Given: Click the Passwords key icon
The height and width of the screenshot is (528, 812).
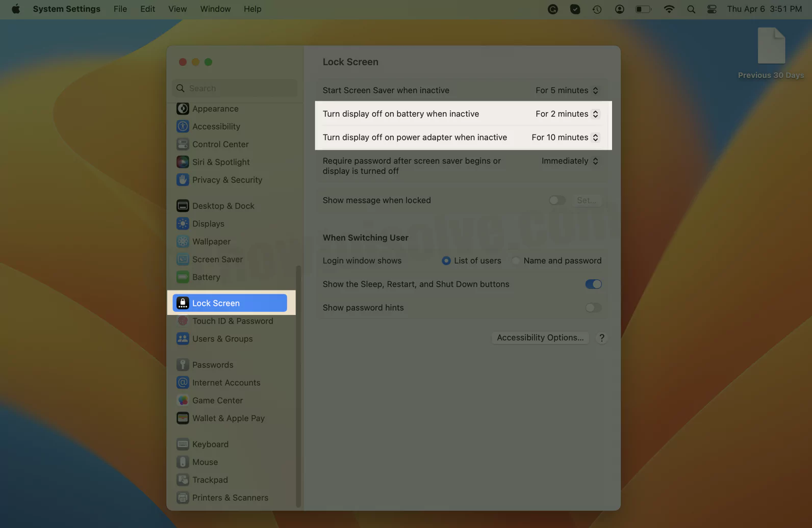Looking at the screenshot, I should coord(183,365).
